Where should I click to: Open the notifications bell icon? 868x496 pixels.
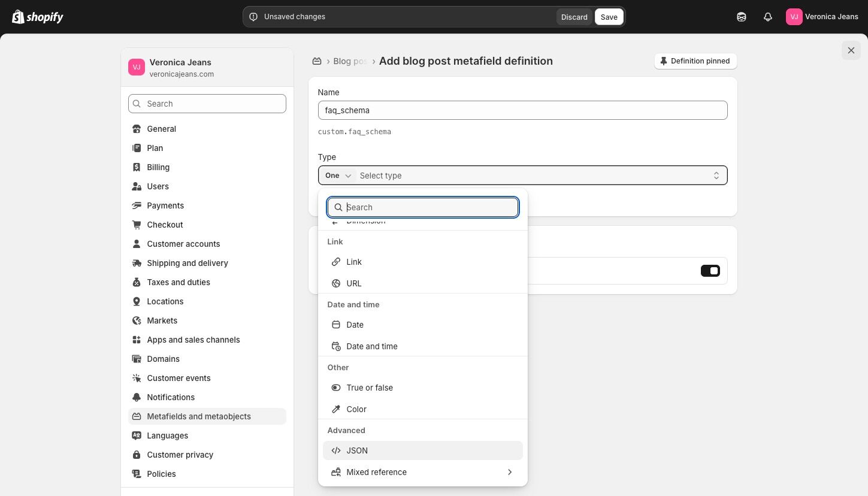point(768,17)
